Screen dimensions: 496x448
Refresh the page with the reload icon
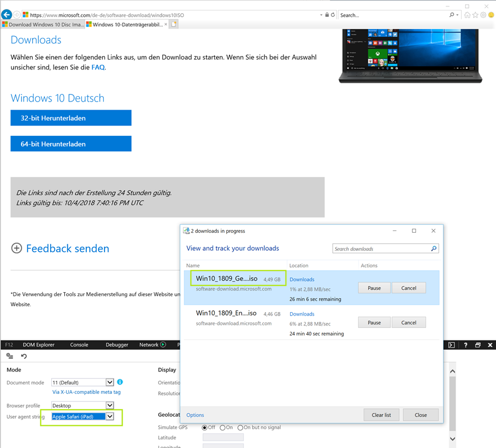[x=333, y=15]
